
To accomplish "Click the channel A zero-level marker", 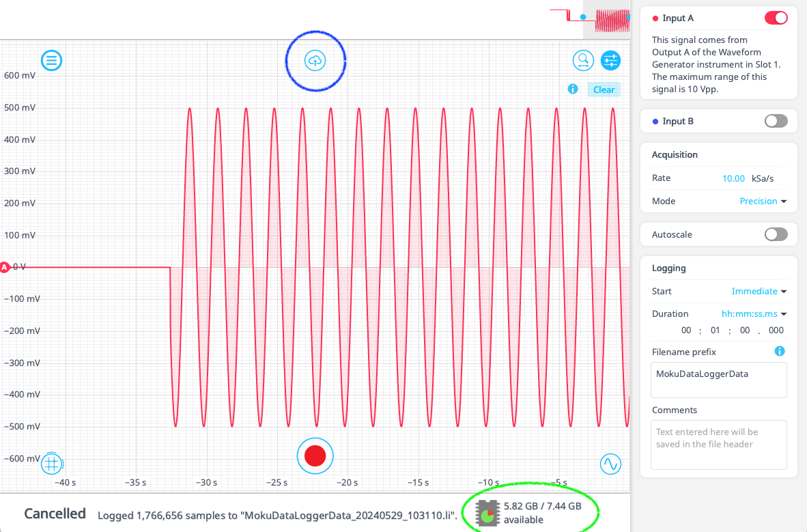I will (5, 267).
